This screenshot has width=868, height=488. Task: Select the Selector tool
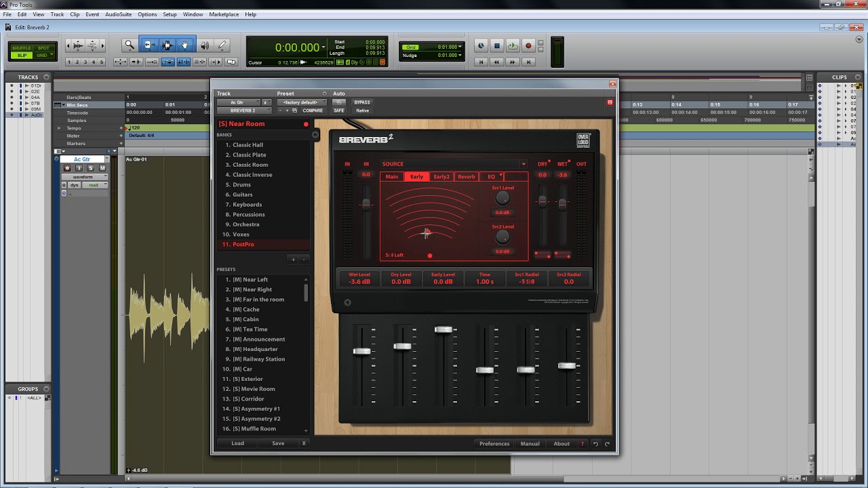[x=167, y=45]
